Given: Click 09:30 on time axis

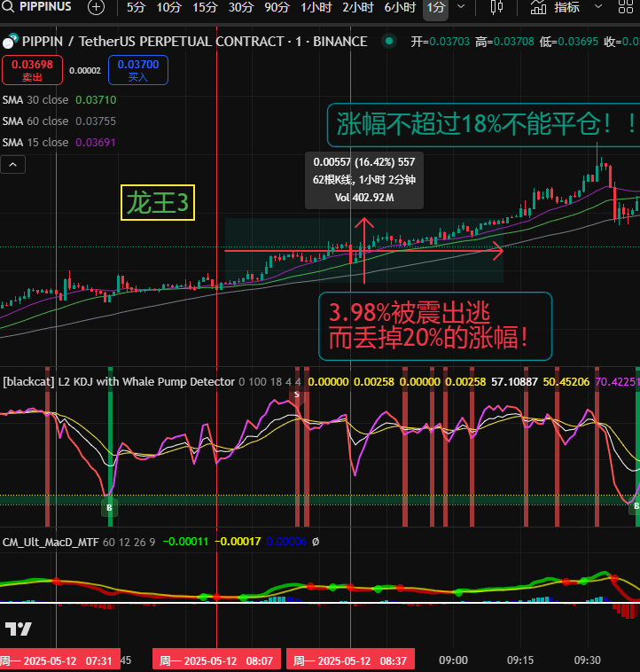Looking at the screenshot, I should click(587, 660).
